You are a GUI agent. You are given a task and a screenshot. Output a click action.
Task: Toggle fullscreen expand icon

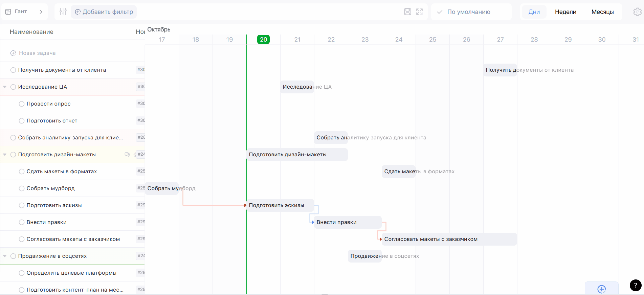pos(420,12)
